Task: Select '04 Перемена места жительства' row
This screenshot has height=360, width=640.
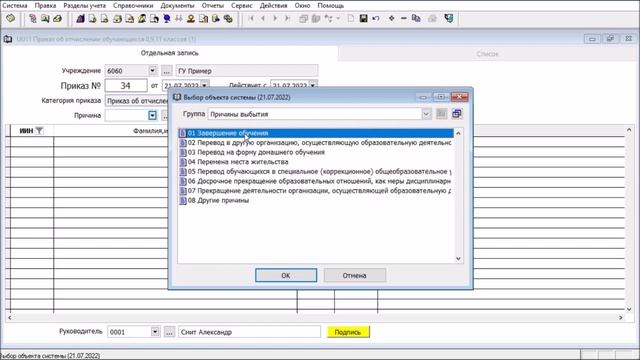Action: [316, 162]
